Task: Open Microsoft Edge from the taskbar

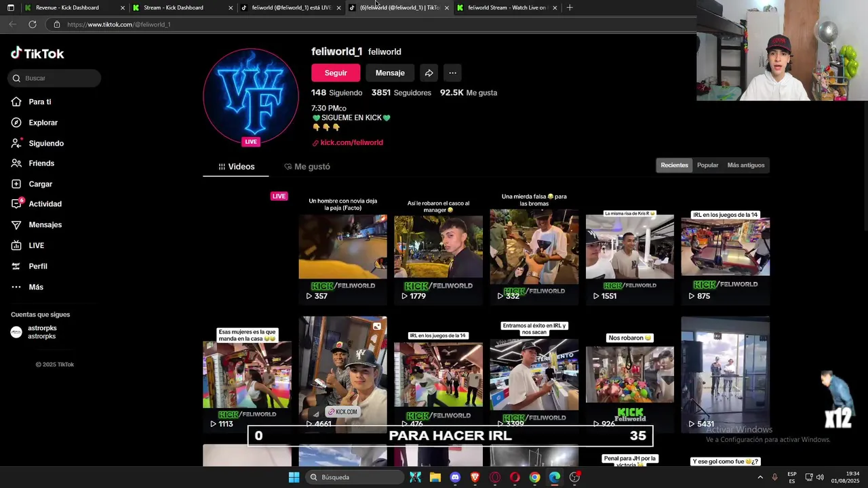Action: (x=555, y=477)
